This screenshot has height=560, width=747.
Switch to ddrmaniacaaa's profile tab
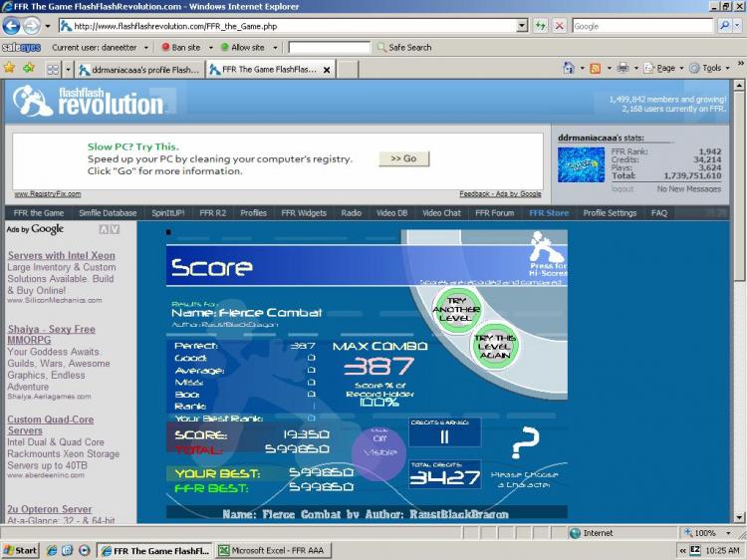139,70
